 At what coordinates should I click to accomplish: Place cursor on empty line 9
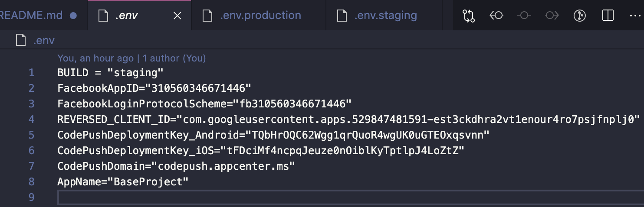pos(260,197)
